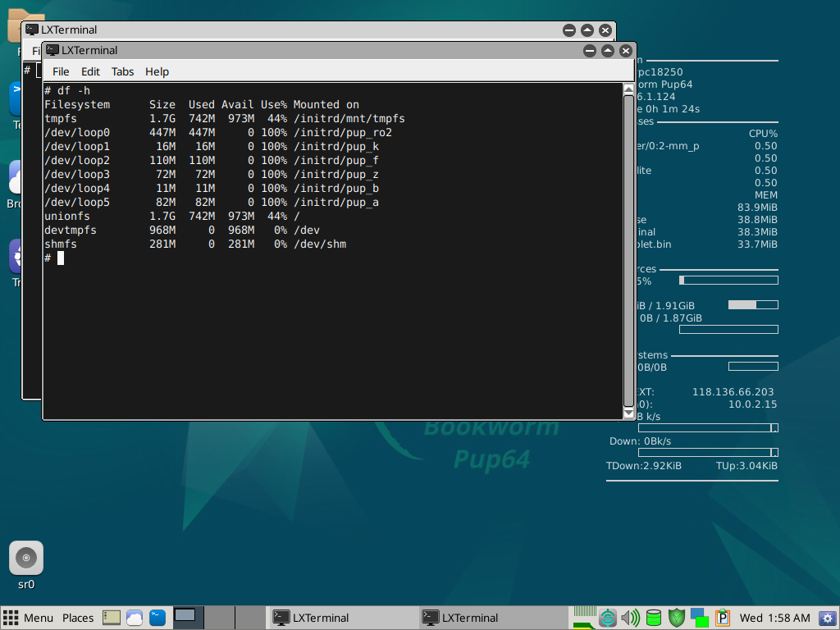Click the '/dev/shm' mount path

pyautogui.click(x=320, y=244)
